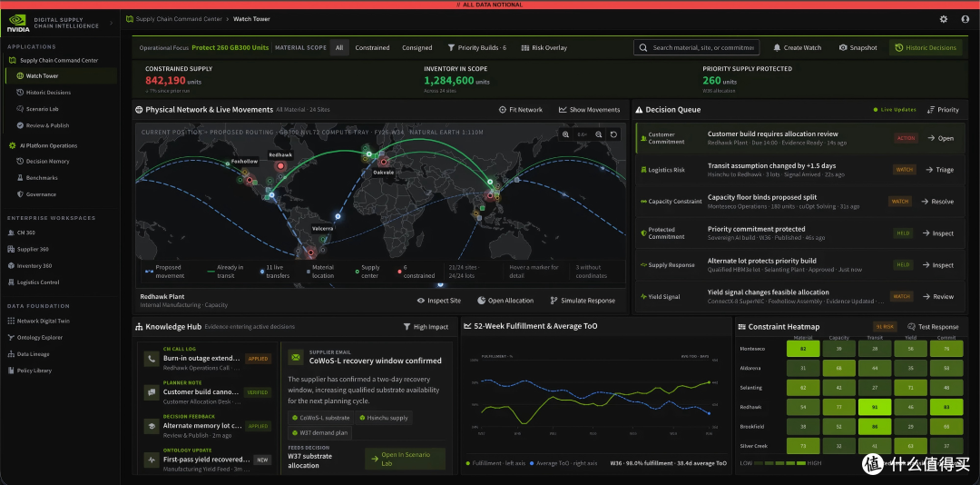Toggle Show Movements on the map
The image size is (980, 485).
coord(590,110)
